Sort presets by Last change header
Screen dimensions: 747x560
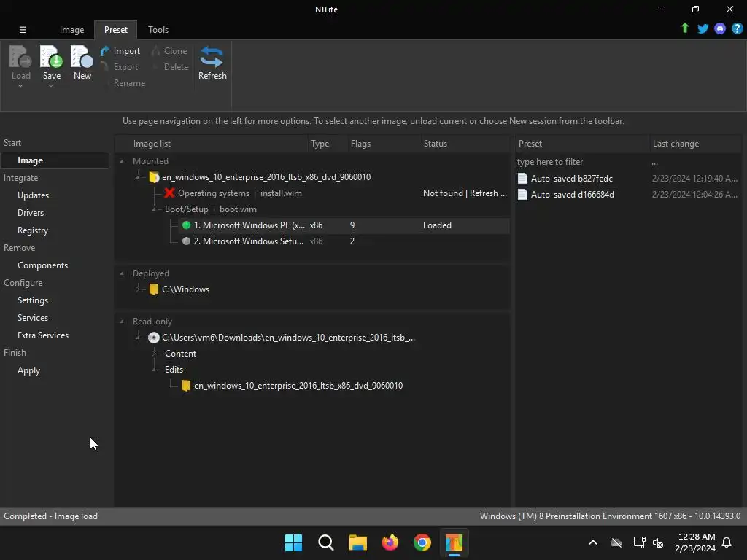point(694,144)
